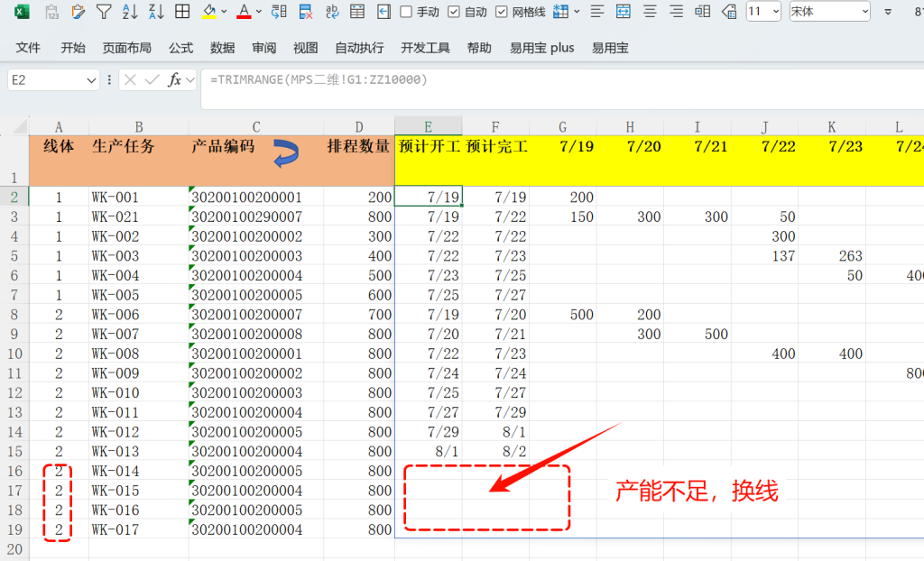Select column C header

tap(255, 126)
